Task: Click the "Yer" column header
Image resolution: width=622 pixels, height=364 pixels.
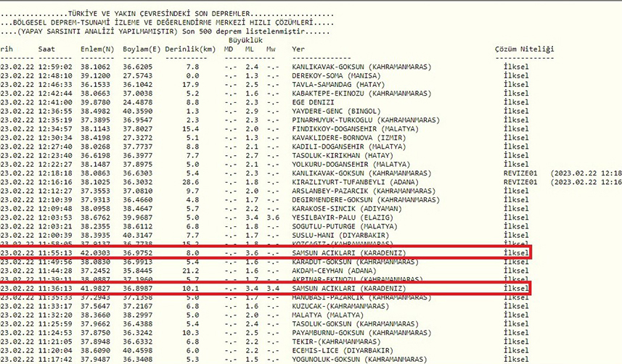Action: [x=298, y=49]
